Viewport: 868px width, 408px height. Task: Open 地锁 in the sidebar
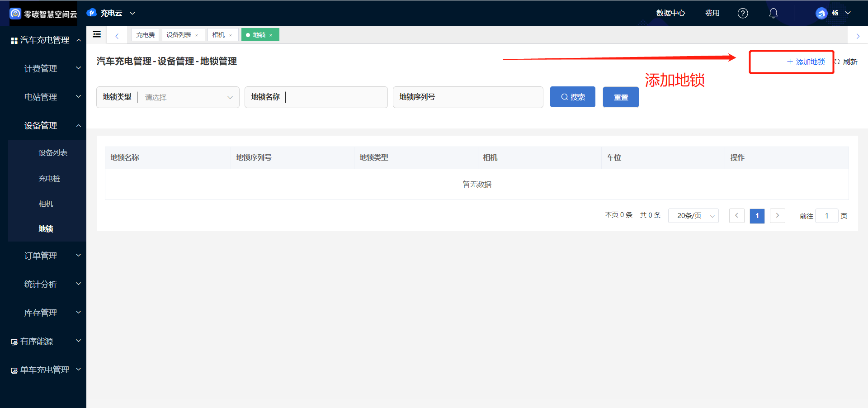pyautogui.click(x=46, y=229)
